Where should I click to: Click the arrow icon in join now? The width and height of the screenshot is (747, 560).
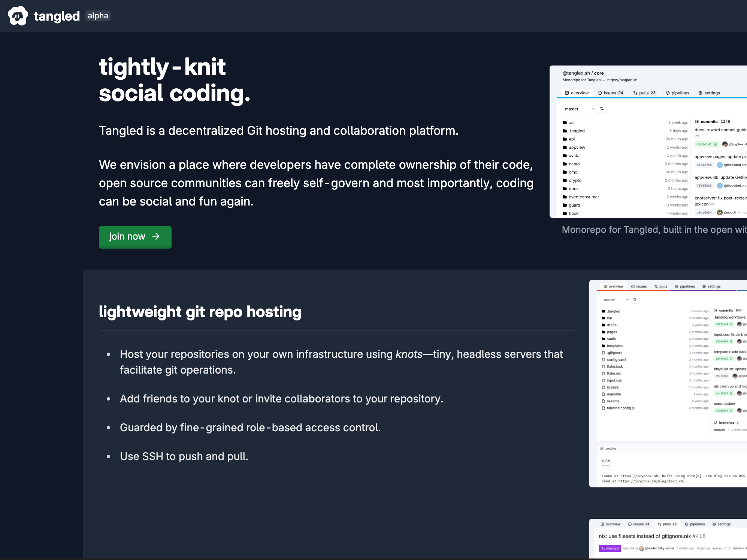156,236
